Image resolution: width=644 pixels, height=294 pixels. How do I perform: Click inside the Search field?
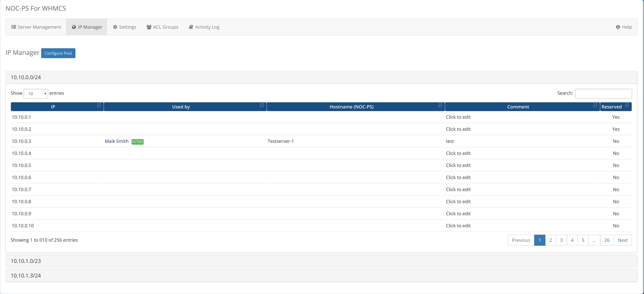tap(603, 93)
